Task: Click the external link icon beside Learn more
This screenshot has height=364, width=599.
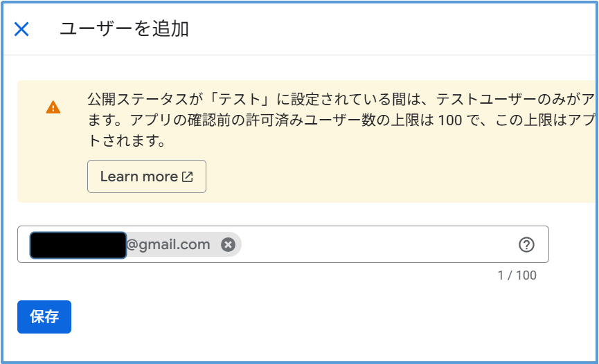Action: [188, 176]
